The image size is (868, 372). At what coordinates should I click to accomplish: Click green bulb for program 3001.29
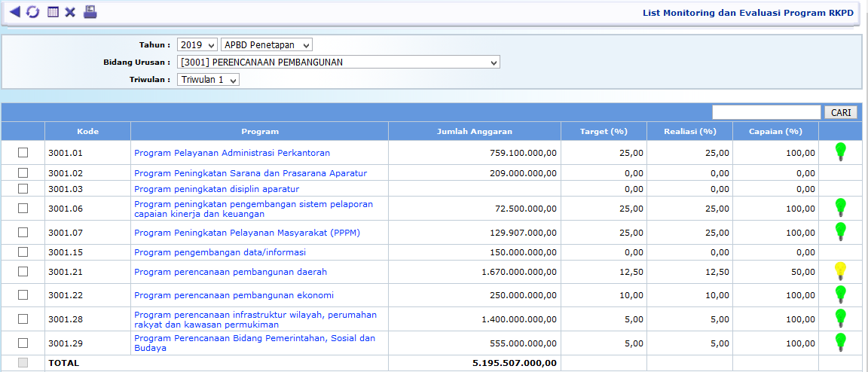coord(841,343)
